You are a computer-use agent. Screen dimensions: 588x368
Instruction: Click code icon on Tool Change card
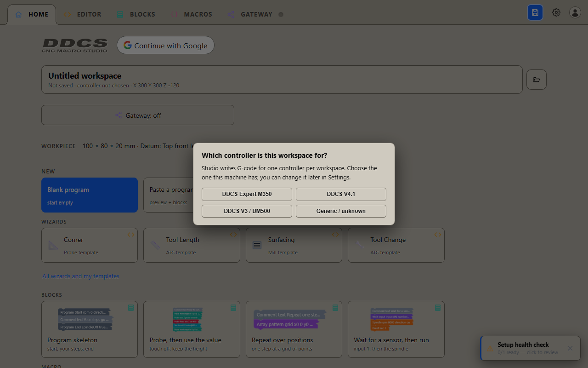coord(438,235)
